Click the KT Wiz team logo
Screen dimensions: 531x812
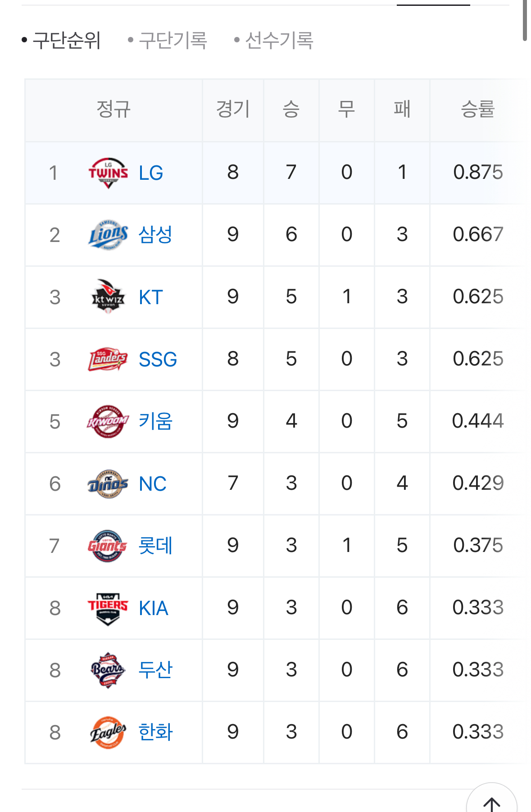click(108, 297)
